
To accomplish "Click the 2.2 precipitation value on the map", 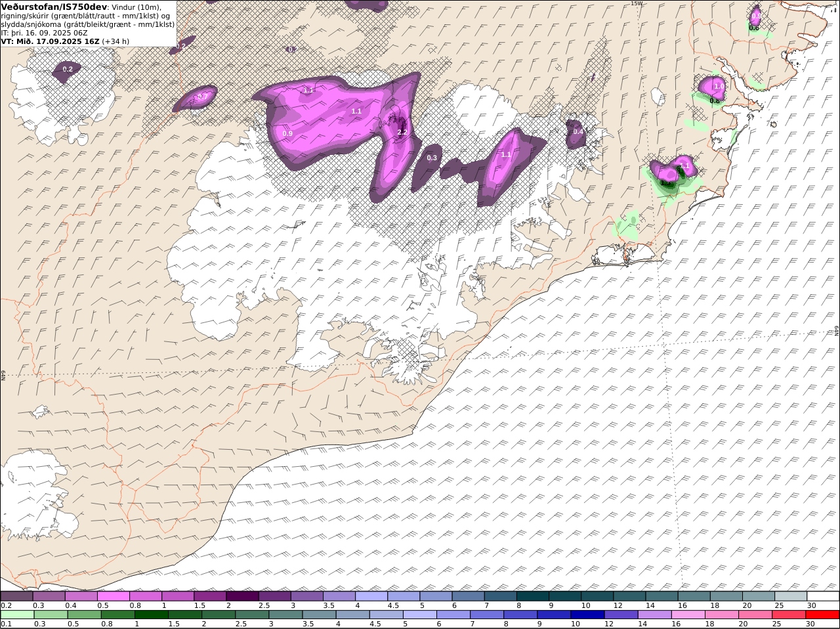I will point(403,132).
